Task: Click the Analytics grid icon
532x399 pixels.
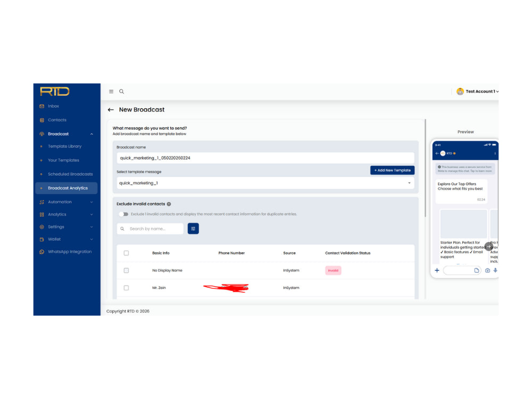Action: pos(41,214)
